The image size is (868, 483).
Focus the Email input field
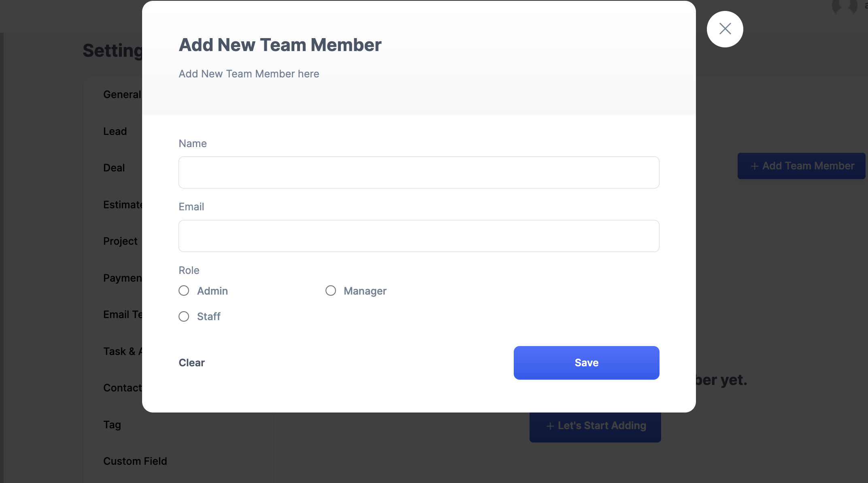pos(419,236)
